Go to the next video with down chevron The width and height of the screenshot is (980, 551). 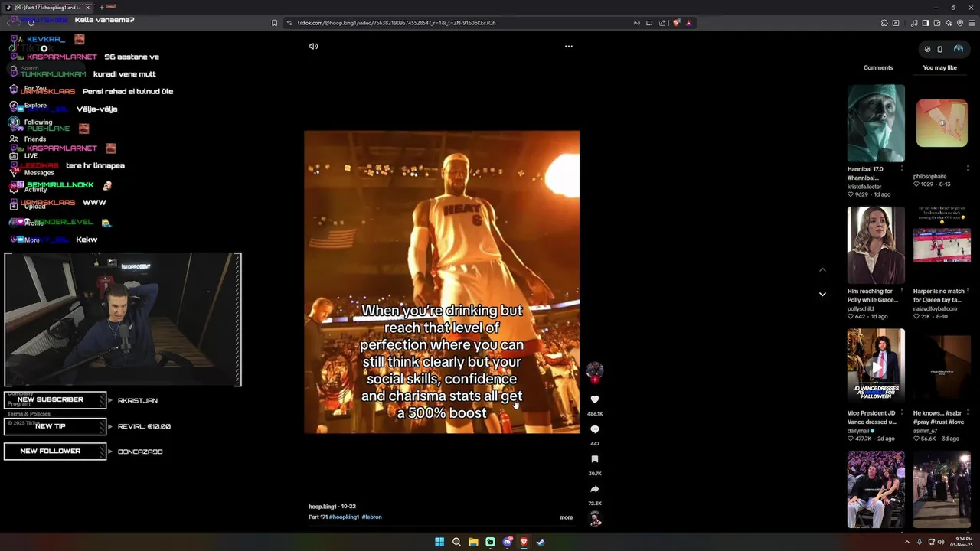[x=822, y=294]
